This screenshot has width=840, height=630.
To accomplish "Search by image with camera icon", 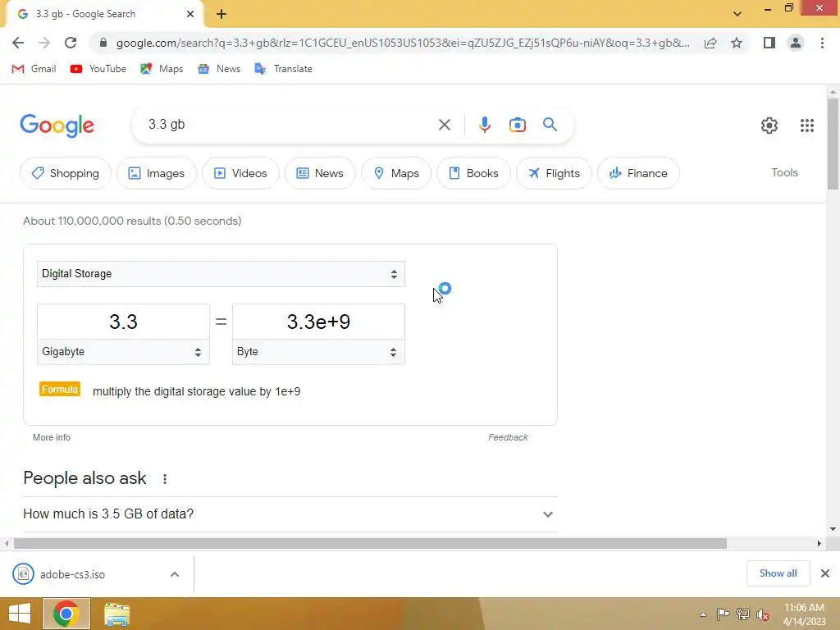I will tap(517, 125).
